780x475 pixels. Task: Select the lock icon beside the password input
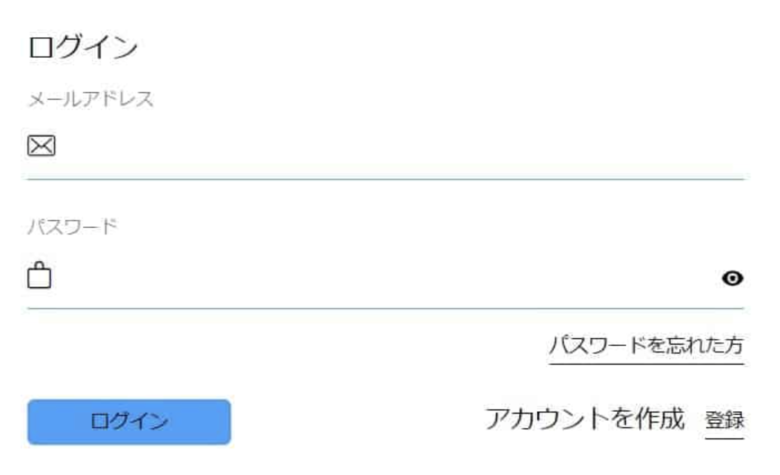(x=39, y=275)
